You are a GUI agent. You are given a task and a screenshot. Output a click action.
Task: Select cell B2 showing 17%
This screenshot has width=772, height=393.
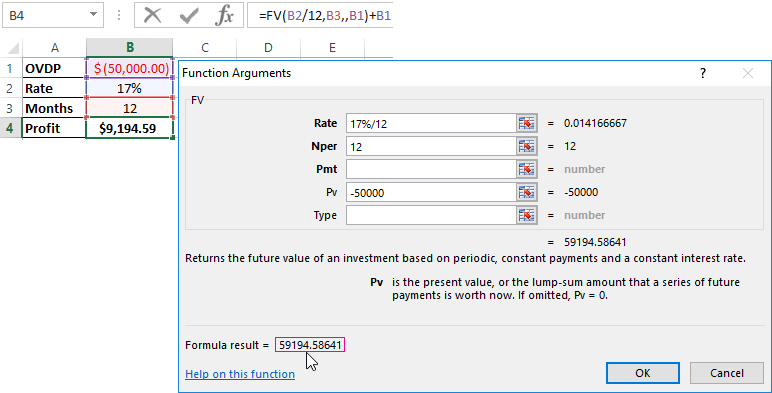[129, 89]
